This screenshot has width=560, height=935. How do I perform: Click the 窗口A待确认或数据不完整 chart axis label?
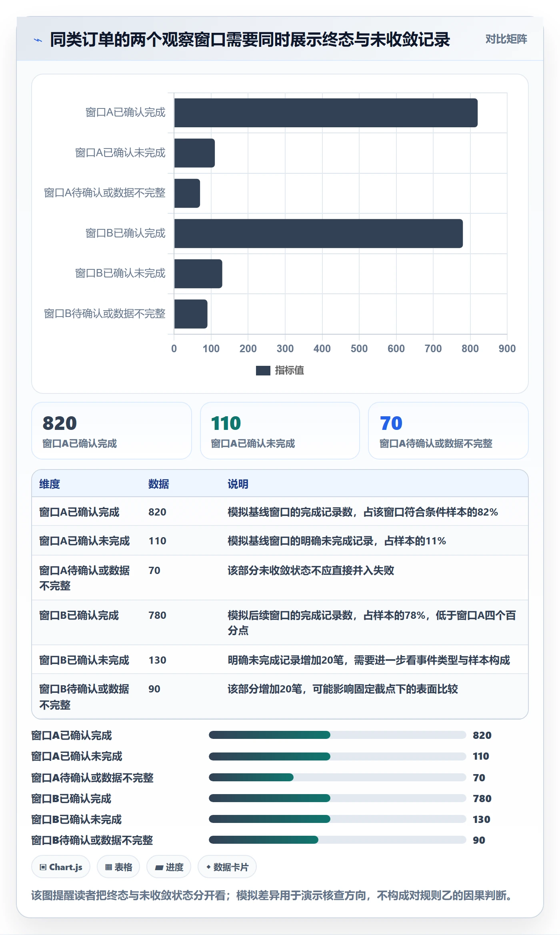pos(104,193)
